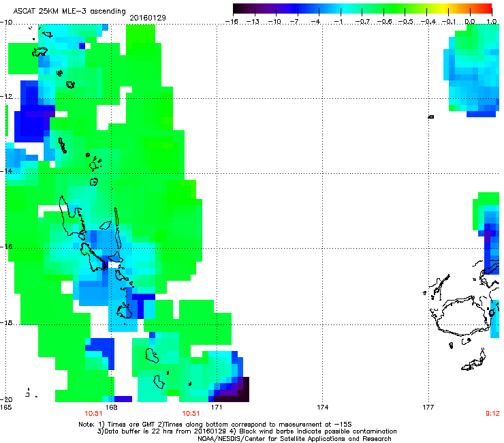Click the "171" longitude axis label

pyautogui.click(x=217, y=408)
